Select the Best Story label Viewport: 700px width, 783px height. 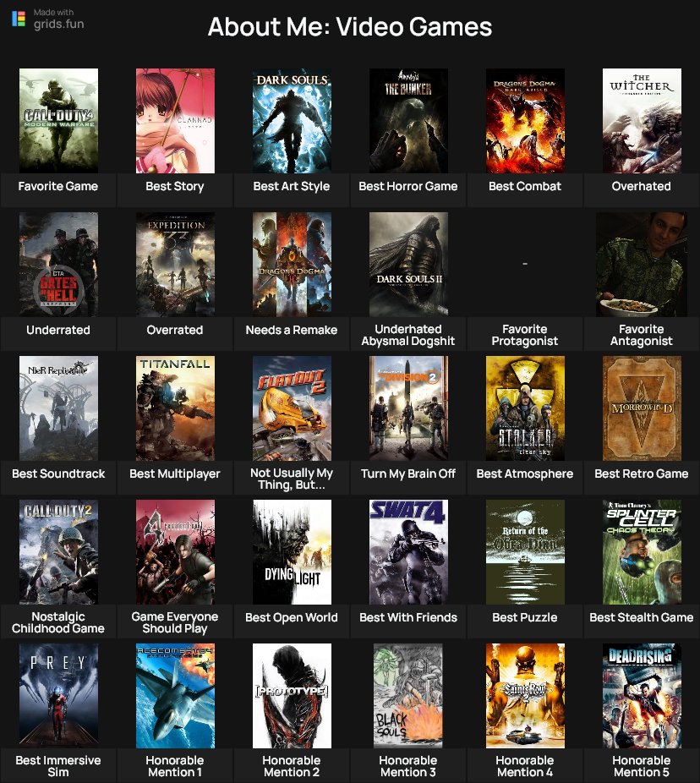(x=175, y=186)
